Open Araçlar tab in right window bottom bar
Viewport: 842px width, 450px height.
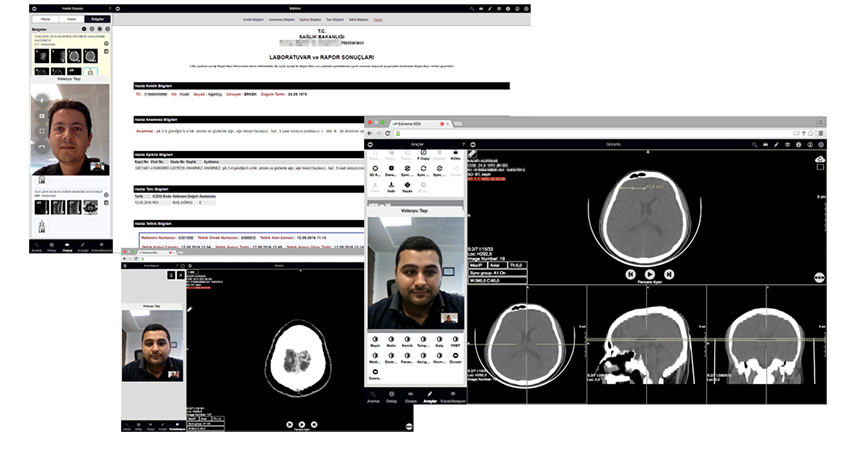click(x=430, y=397)
